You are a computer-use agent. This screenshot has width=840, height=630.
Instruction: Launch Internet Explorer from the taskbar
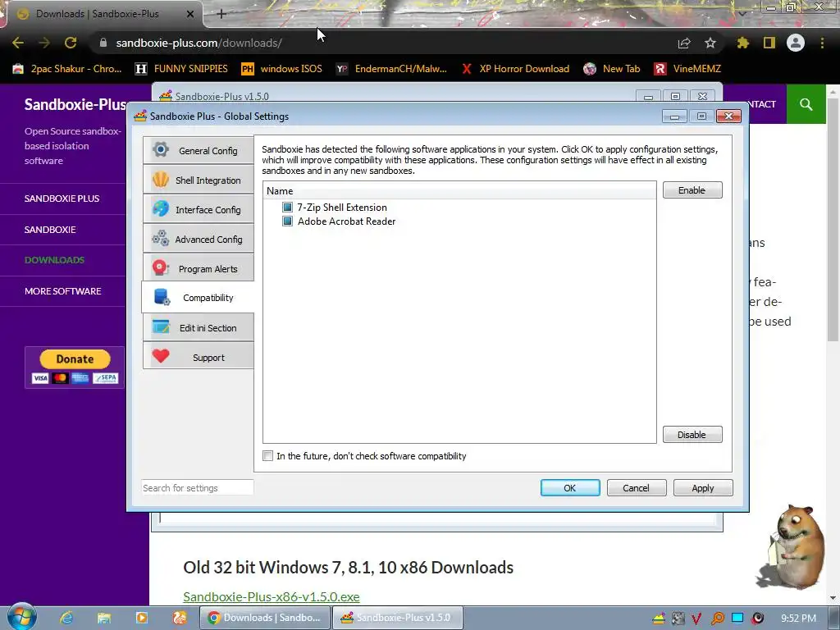(x=66, y=618)
